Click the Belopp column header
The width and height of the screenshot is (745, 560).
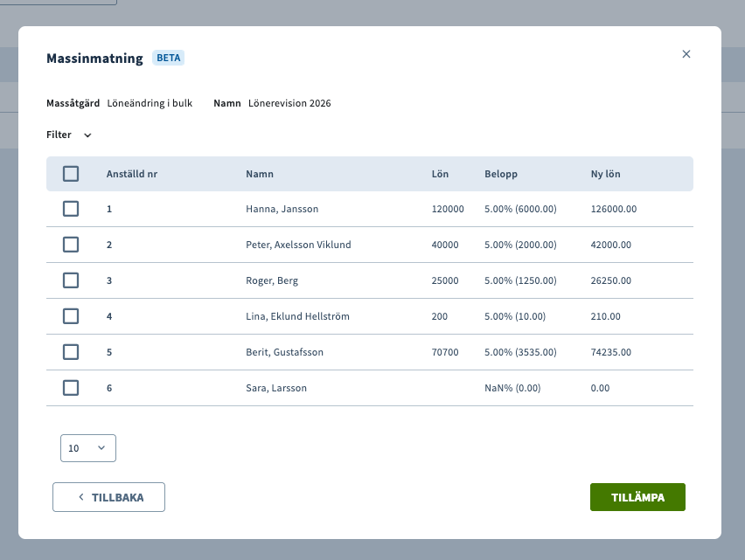tap(501, 174)
